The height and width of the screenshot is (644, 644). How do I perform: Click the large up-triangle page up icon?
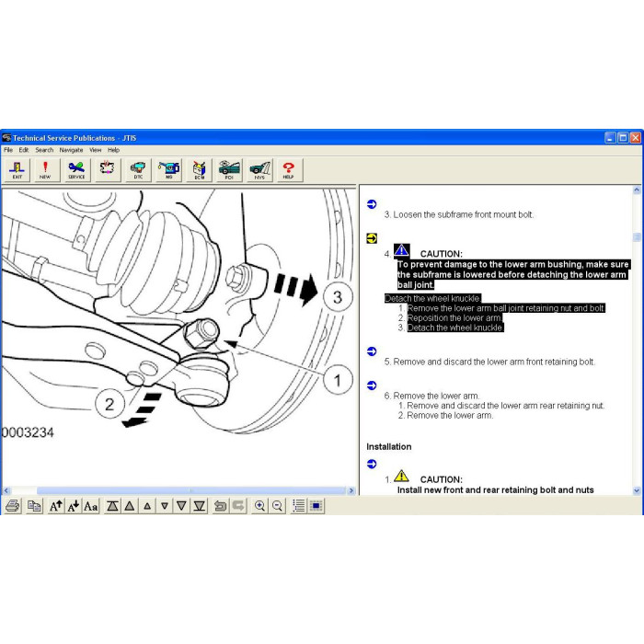(130, 506)
